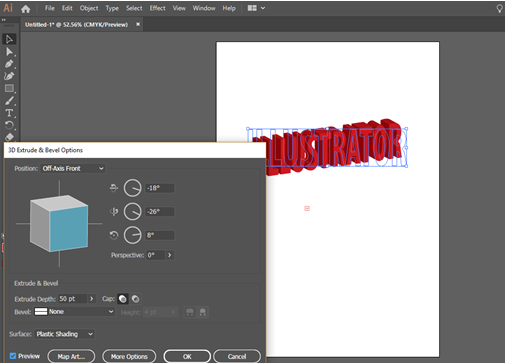
Task: Open the Help menu
Action: click(x=229, y=8)
